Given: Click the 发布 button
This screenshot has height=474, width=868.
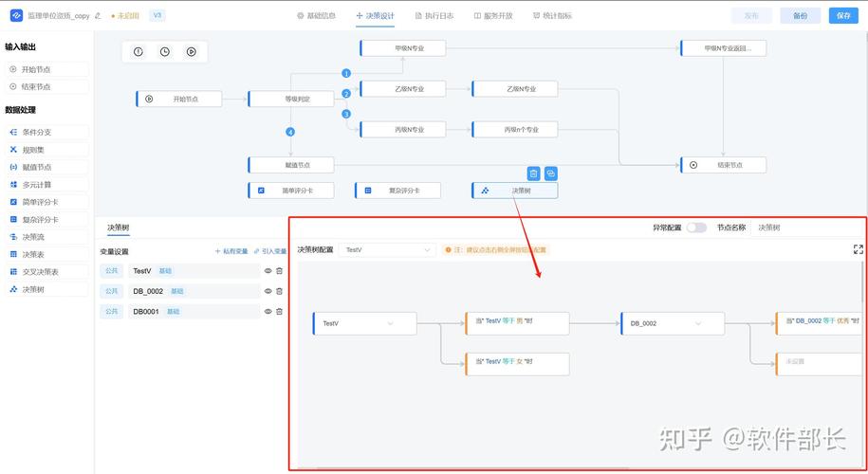Looking at the screenshot, I should [x=751, y=15].
